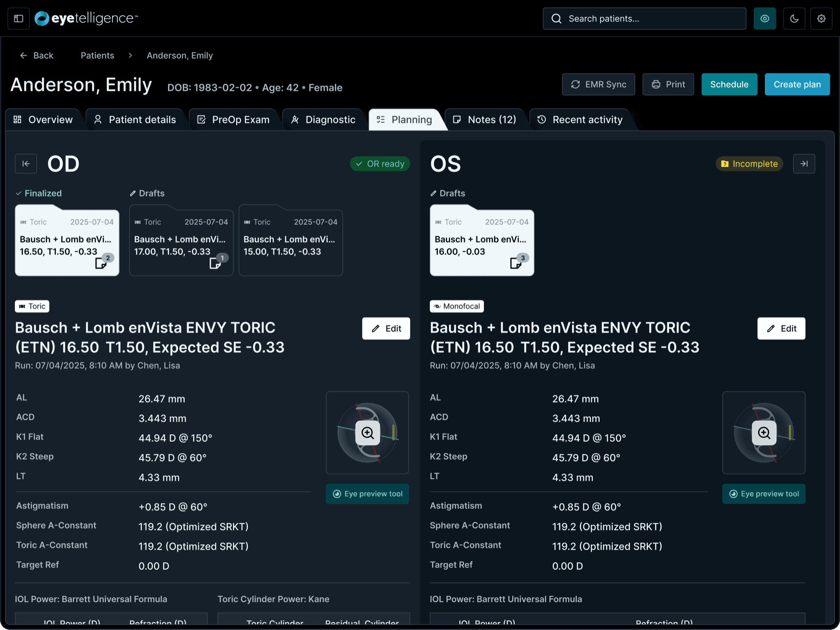The image size is (840, 630).
Task: Toggle the sidebar panel icon
Action: (x=19, y=19)
